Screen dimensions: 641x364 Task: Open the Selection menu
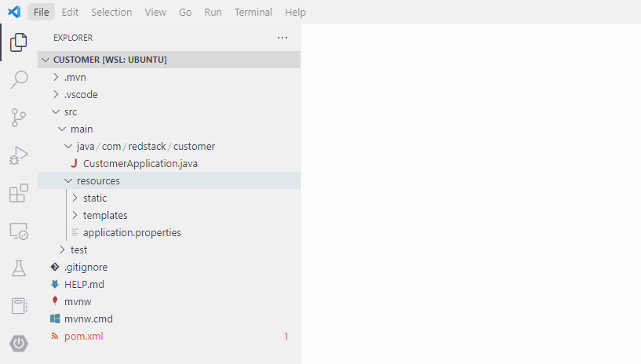coord(111,13)
